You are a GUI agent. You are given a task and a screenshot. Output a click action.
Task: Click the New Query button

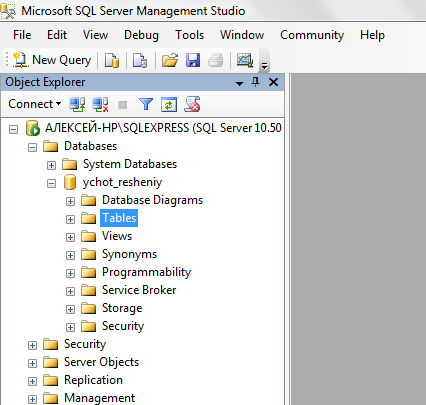tap(52, 60)
